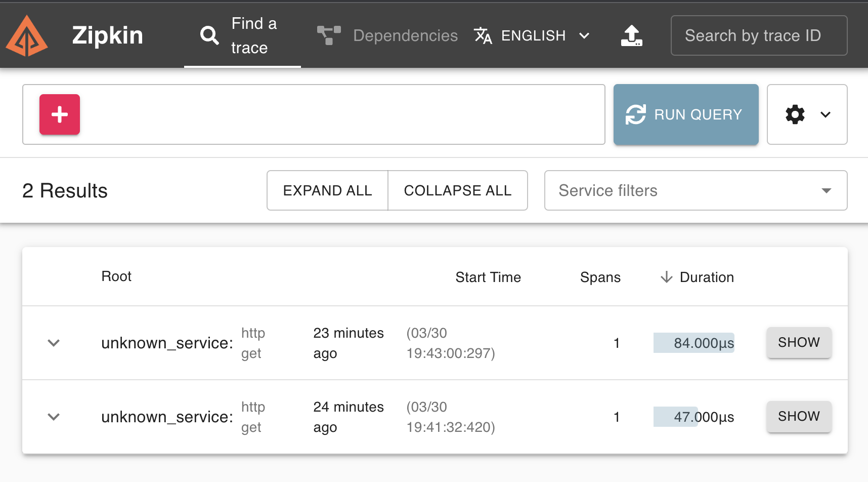Screen dimensions: 868x482
Task: Open the chevron dropdown beside the gear
Action: (825, 114)
